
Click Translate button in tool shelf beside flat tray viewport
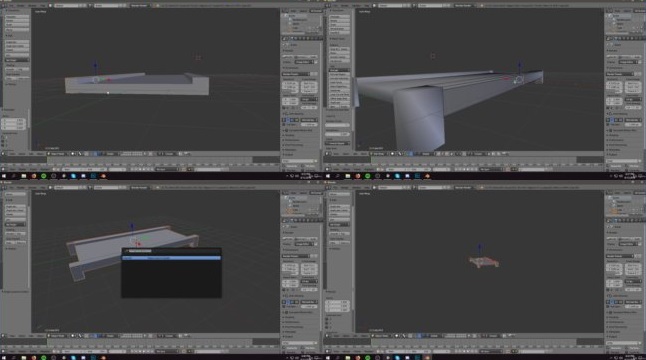(16, 17)
